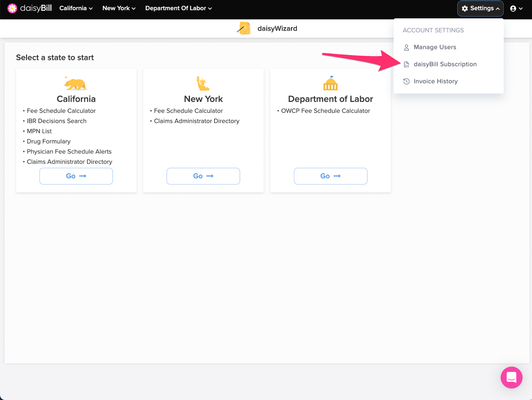The width and height of the screenshot is (532, 400).
Task: Click the ACCOUNT SETTINGS menu header
Action: click(x=433, y=30)
